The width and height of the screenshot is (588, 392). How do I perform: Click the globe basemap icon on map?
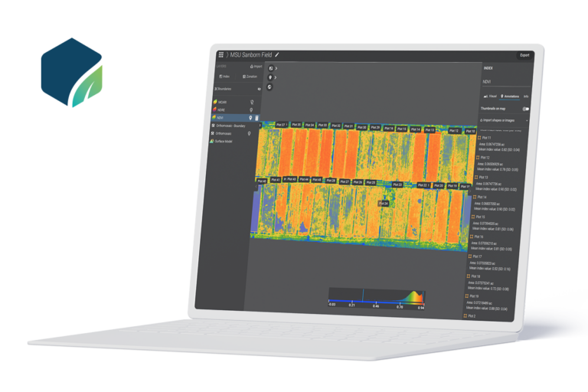271,86
